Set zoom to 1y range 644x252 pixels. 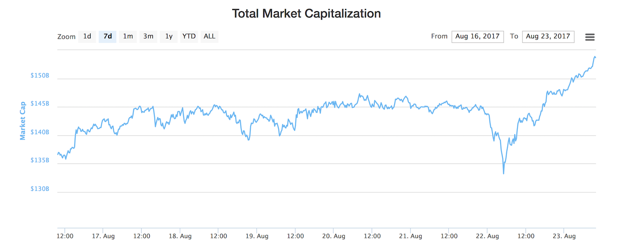[169, 36]
